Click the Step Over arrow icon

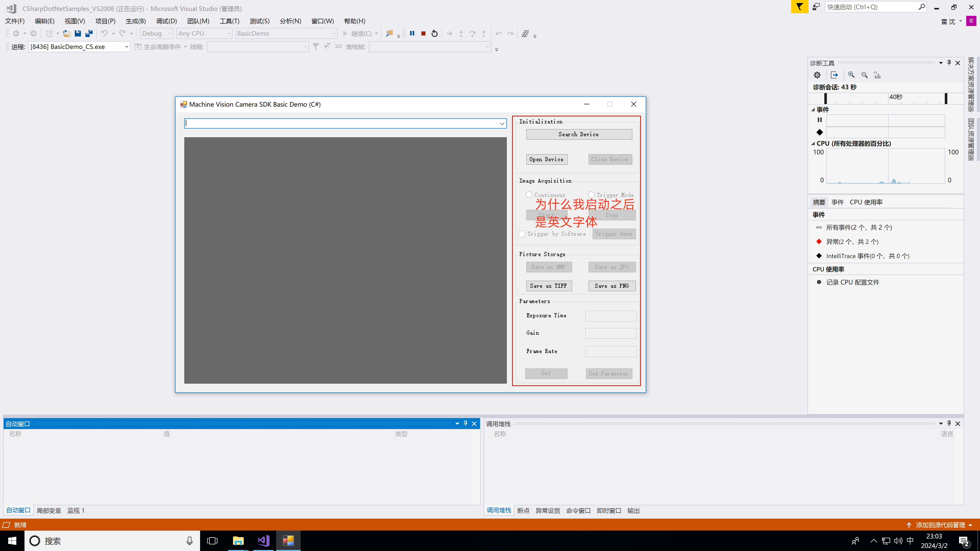pyautogui.click(x=472, y=33)
